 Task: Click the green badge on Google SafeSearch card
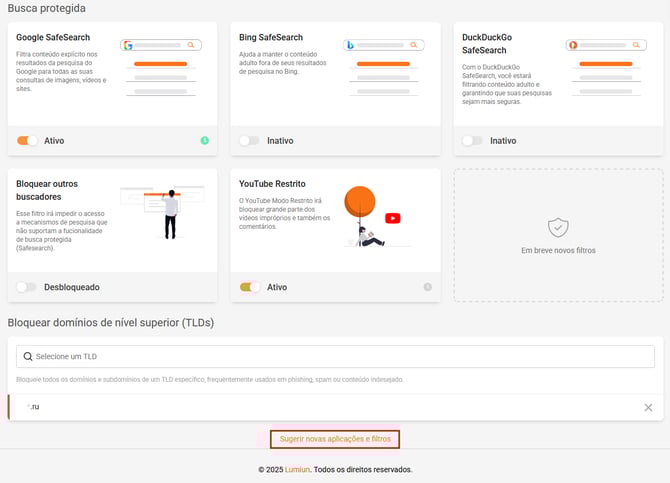click(204, 141)
